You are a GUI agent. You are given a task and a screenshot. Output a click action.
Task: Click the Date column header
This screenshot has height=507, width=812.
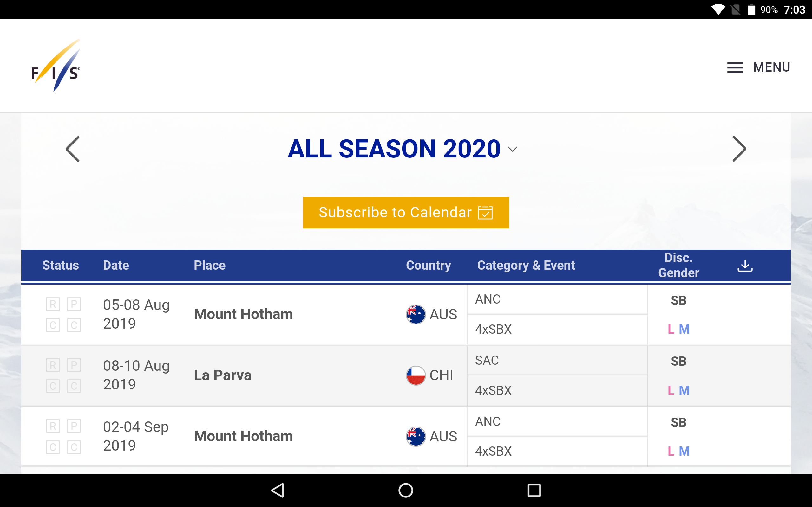point(116,265)
